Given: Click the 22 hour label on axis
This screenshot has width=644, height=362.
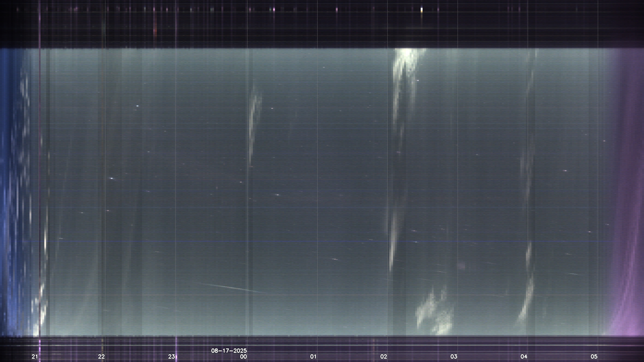Looking at the screenshot, I should (x=101, y=357).
